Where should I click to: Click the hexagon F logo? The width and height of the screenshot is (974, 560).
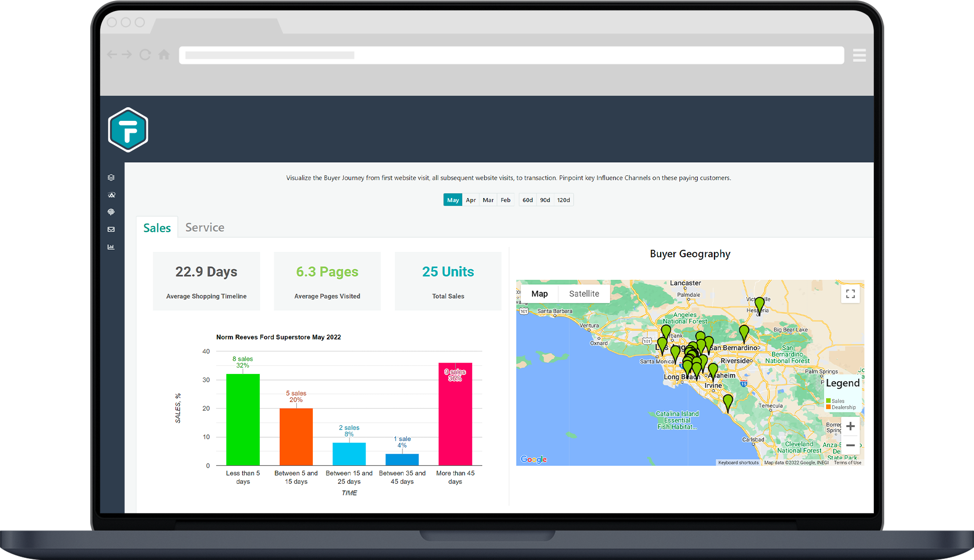(128, 129)
